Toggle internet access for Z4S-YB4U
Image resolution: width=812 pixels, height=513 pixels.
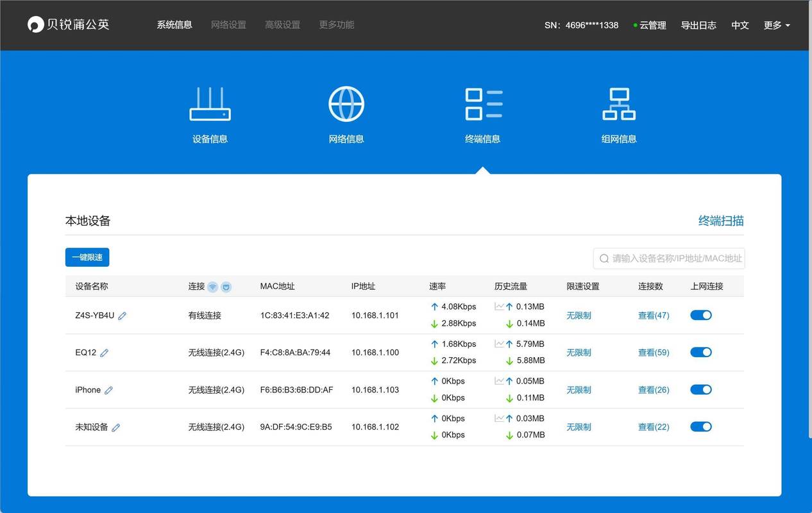click(x=701, y=315)
